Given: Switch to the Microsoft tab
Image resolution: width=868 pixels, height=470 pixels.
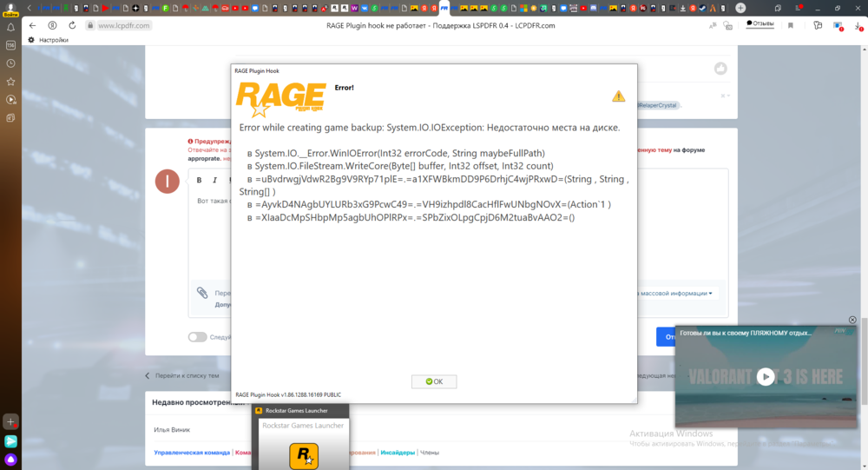Looking at the screenshot, I should click(523, 8).
